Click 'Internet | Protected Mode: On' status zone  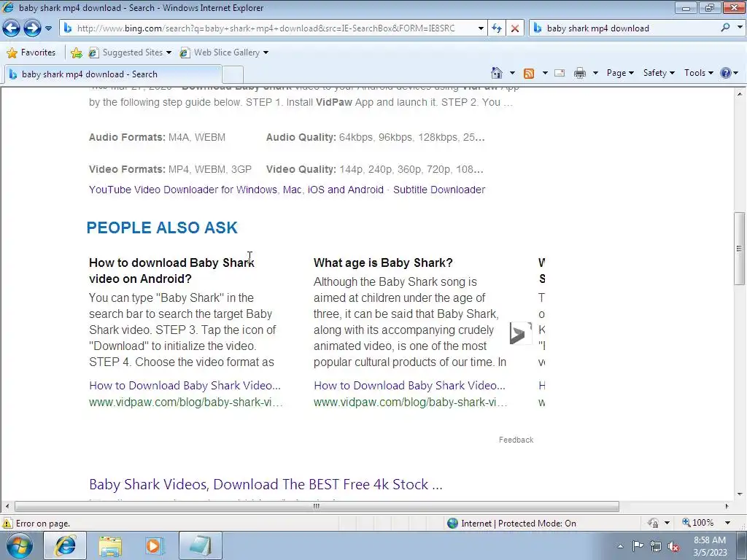point(512,524)
